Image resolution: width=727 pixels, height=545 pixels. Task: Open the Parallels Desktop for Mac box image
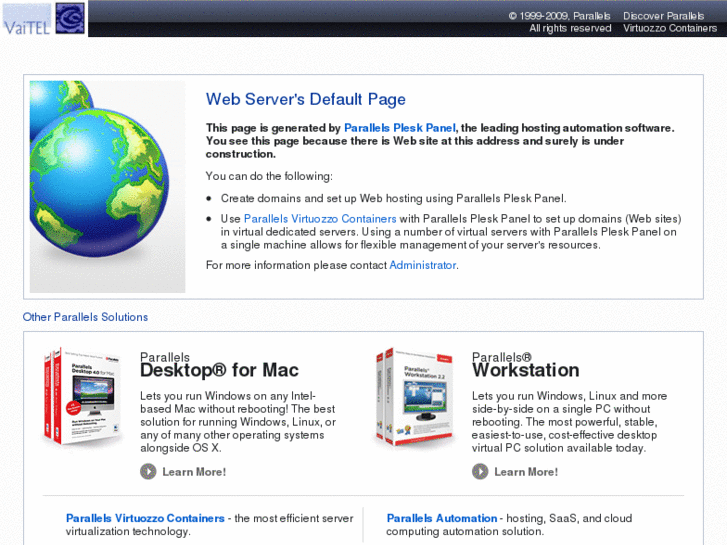coord(83,397)
